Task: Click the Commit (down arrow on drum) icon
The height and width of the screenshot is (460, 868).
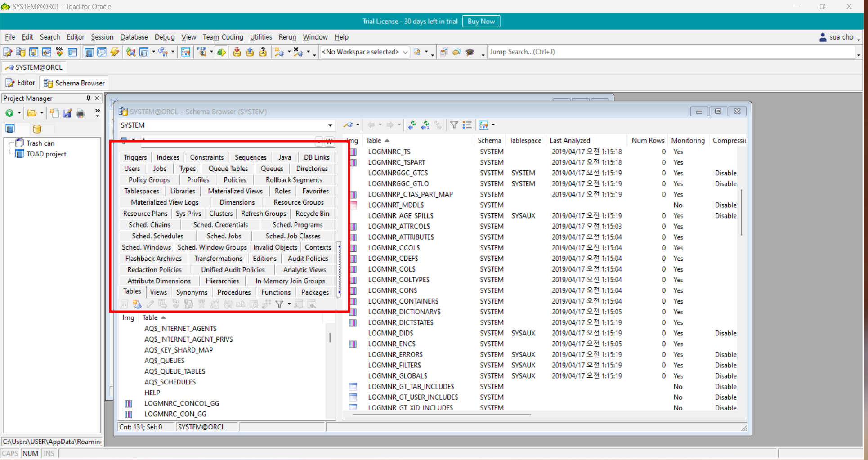Action: tap(237, 52)
